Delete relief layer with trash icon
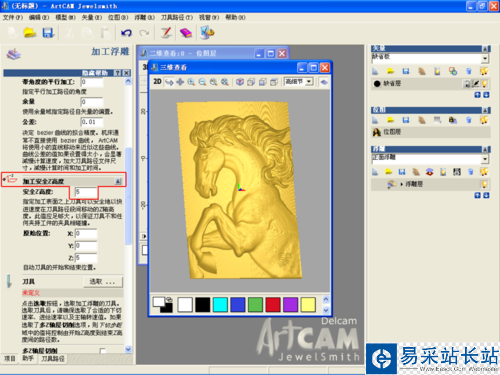This screenshot has width=500, height=375. point(470,172)
